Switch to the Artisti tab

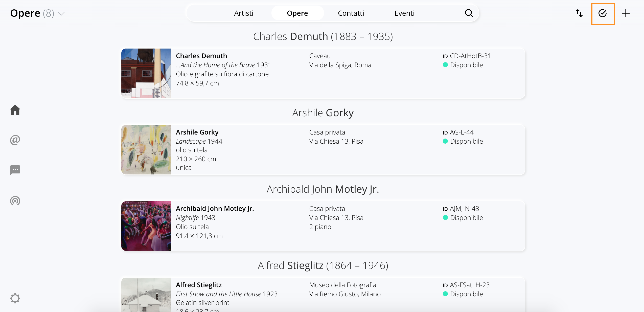244,13
